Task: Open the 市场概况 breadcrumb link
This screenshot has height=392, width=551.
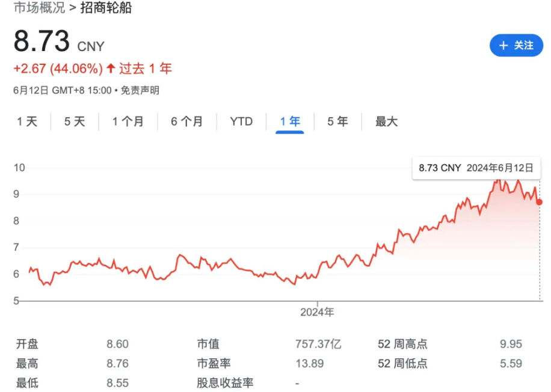Action: click(39, 8)
